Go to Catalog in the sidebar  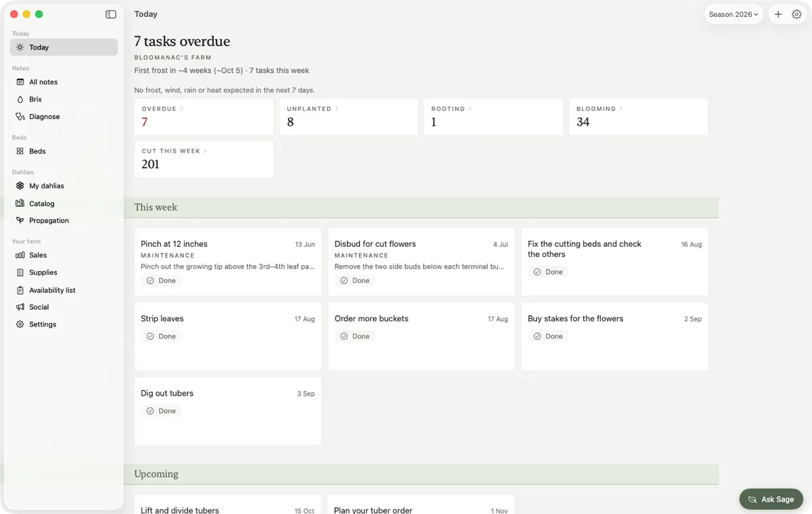click(64, 204)
